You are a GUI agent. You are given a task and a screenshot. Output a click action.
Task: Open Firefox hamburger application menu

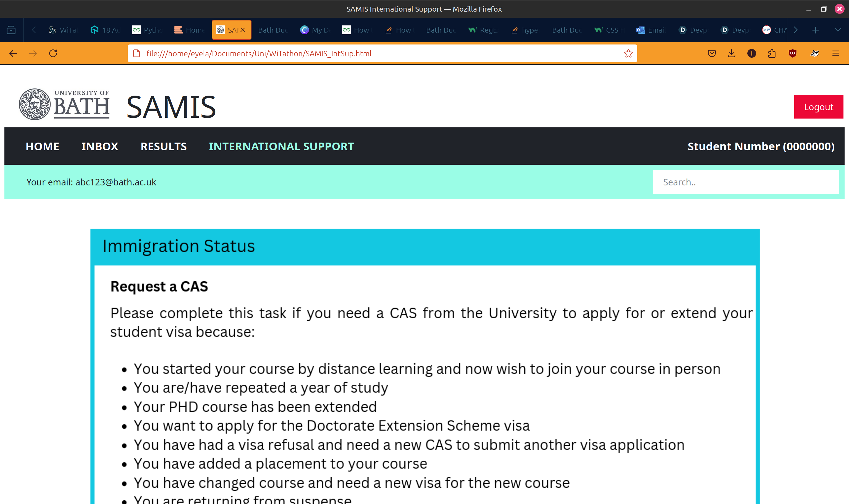click(836, 53)
